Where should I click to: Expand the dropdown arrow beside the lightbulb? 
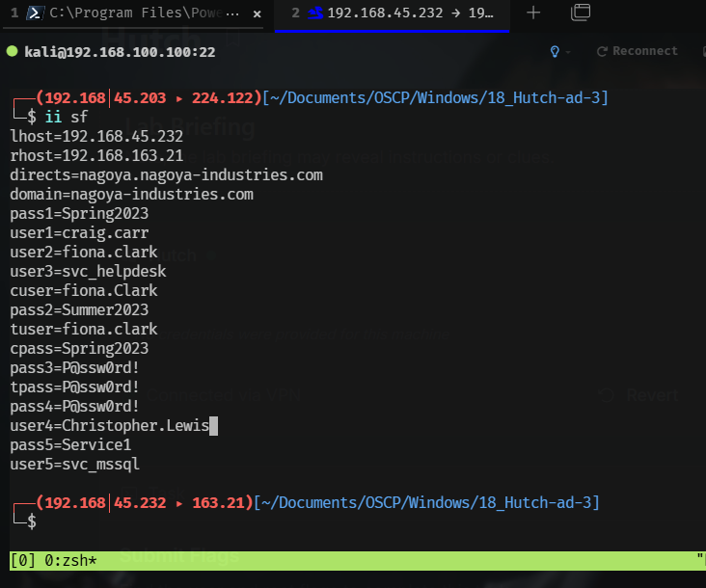(568, 52)
